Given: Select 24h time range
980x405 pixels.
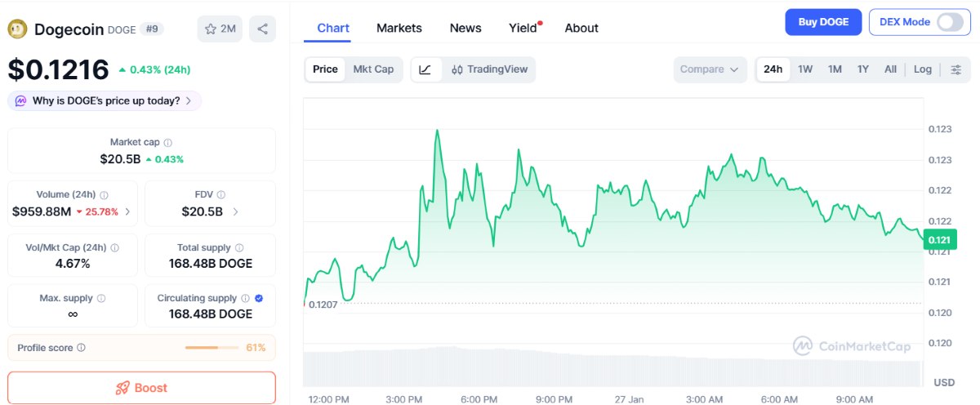Looking at the screenshot, I should 773,69.
